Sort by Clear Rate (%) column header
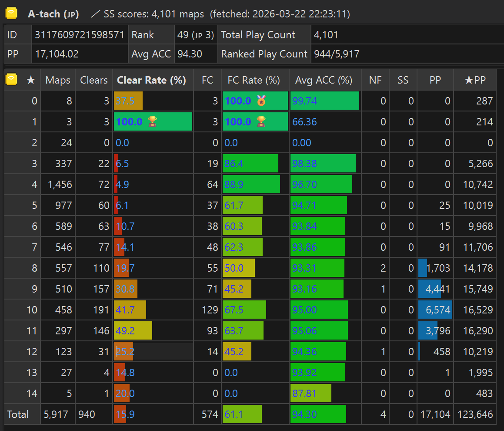This screenshot has height=431, width=504. 153,80
